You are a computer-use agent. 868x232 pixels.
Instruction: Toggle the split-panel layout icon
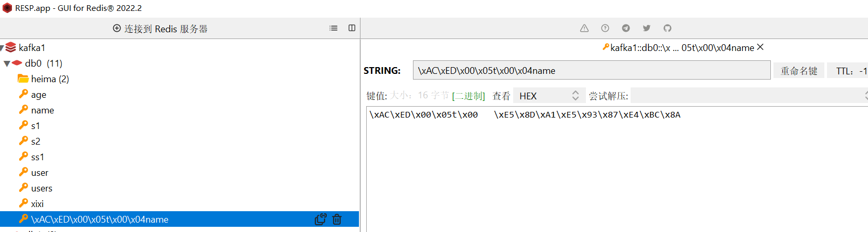coord(352,28)
